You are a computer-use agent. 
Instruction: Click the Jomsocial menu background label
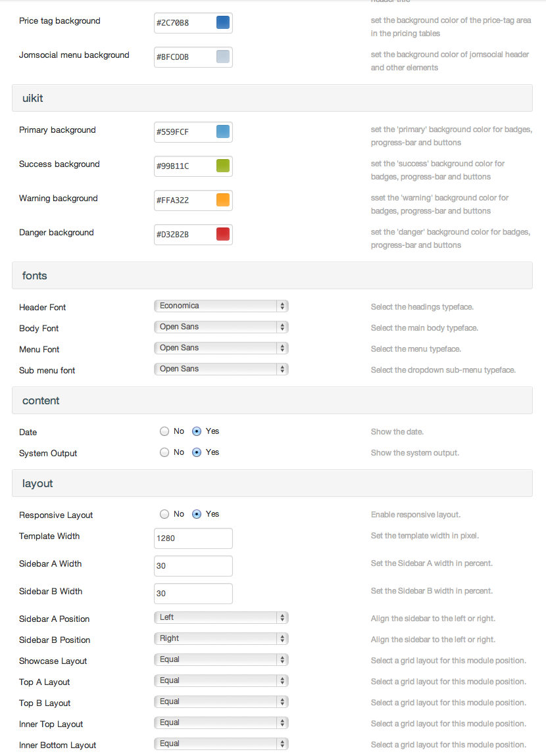pyautogui.click(x=74, y=55)
